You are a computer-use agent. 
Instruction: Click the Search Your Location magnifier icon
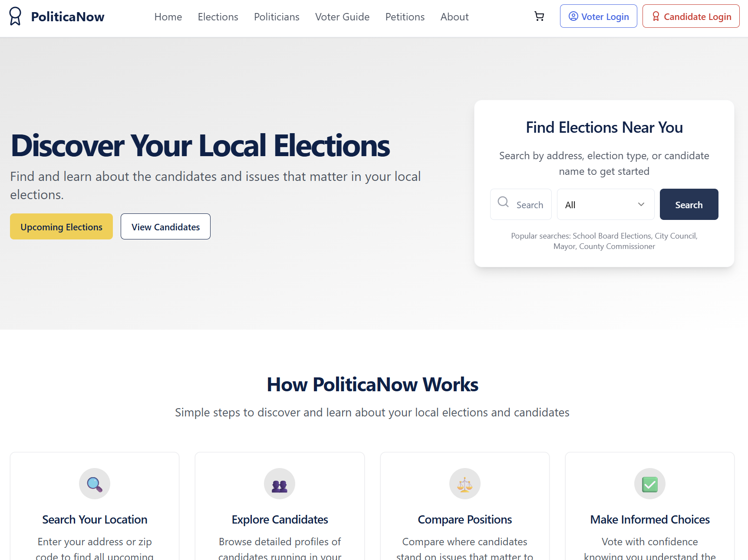tap(95, 484)
